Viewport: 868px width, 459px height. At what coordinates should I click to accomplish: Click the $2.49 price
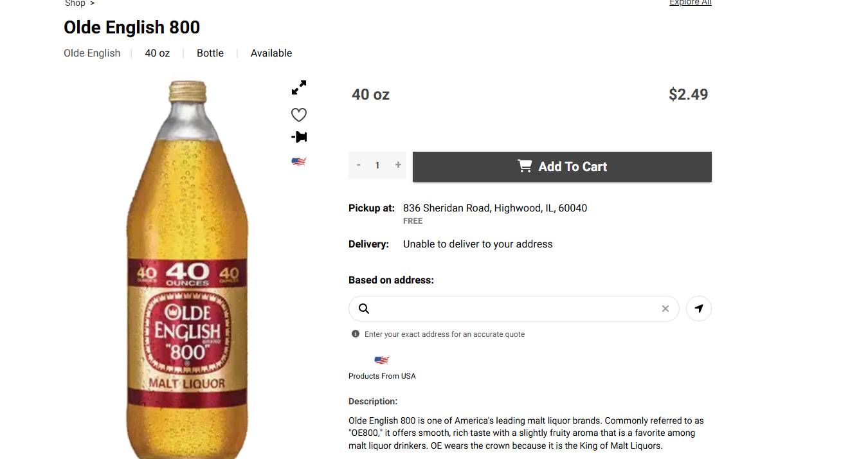point(688,94)
